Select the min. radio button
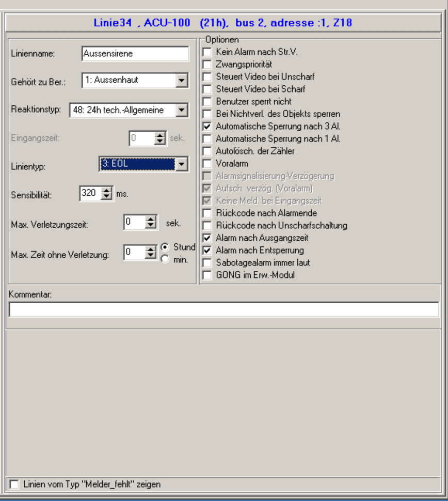448x501 pixels. [165, 259]
